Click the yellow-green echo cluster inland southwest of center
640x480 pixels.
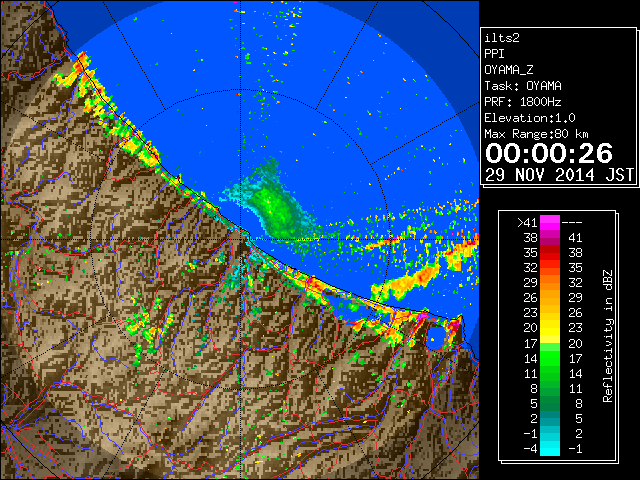[x=149, y=327]
